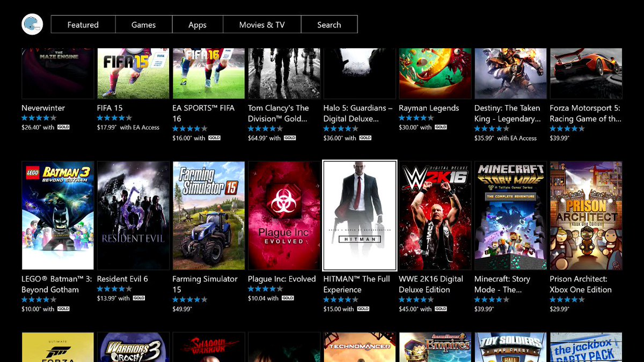Switch to the Games tab
This screenshot has height=362, width=644.
coord(144,25)
